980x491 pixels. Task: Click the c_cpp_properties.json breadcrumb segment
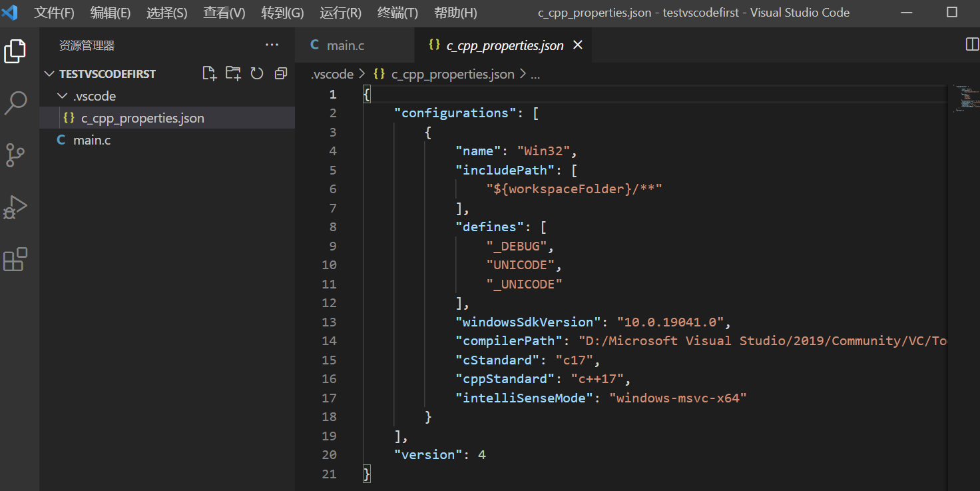pos(444,74)
